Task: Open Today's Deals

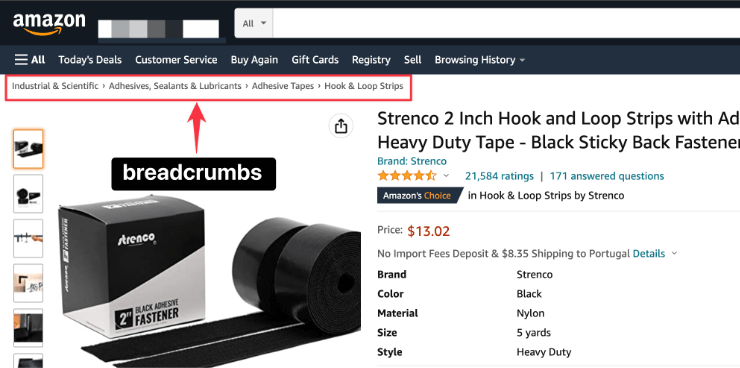Action: (90, 60)
